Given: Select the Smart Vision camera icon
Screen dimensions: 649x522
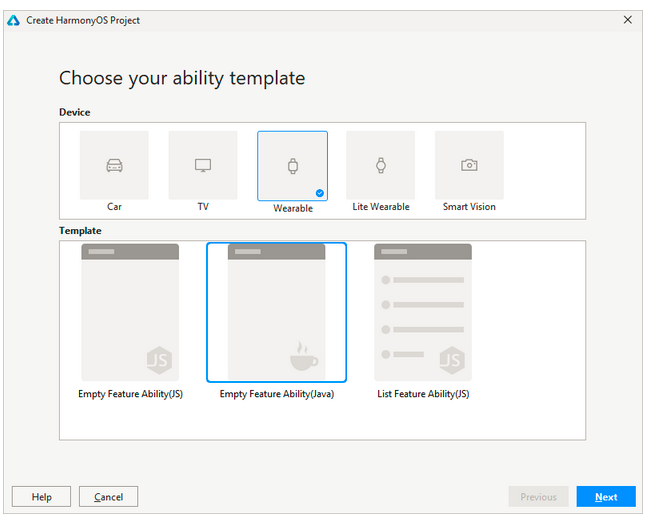Looking at the screenshot, I should coord(469,165).
